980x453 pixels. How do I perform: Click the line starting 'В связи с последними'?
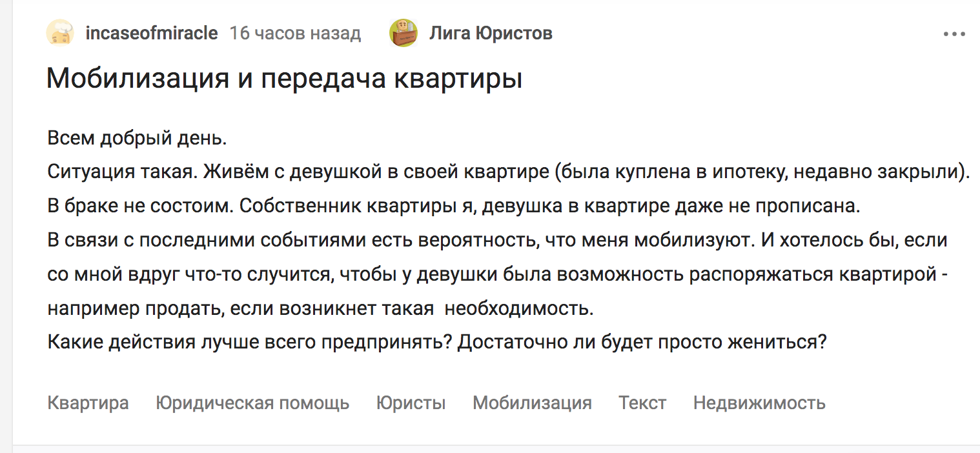497,240
